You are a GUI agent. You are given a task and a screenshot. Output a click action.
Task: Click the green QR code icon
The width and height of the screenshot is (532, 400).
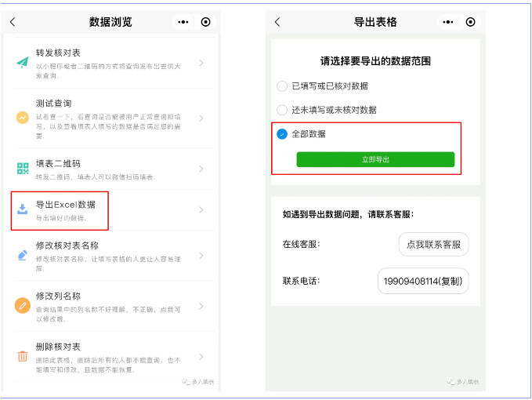23,169
